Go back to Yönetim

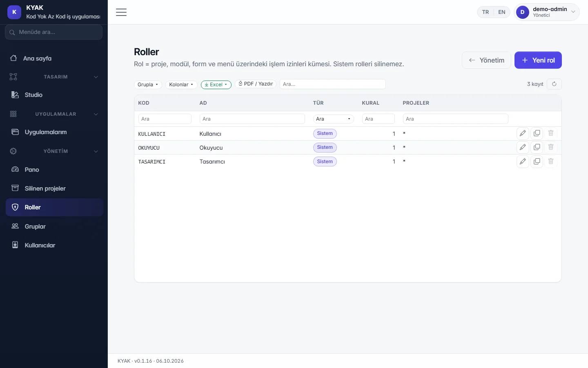(x=486, y=60)
